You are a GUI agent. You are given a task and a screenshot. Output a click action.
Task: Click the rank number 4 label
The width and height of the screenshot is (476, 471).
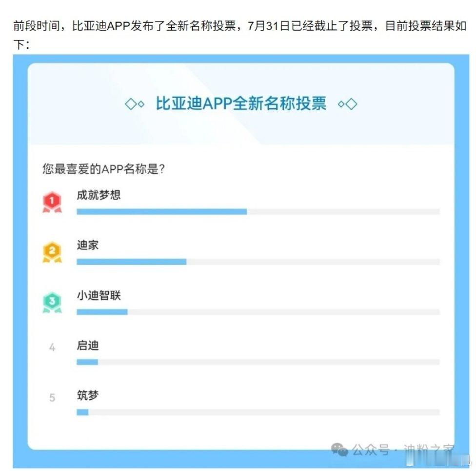coord(52,347)
